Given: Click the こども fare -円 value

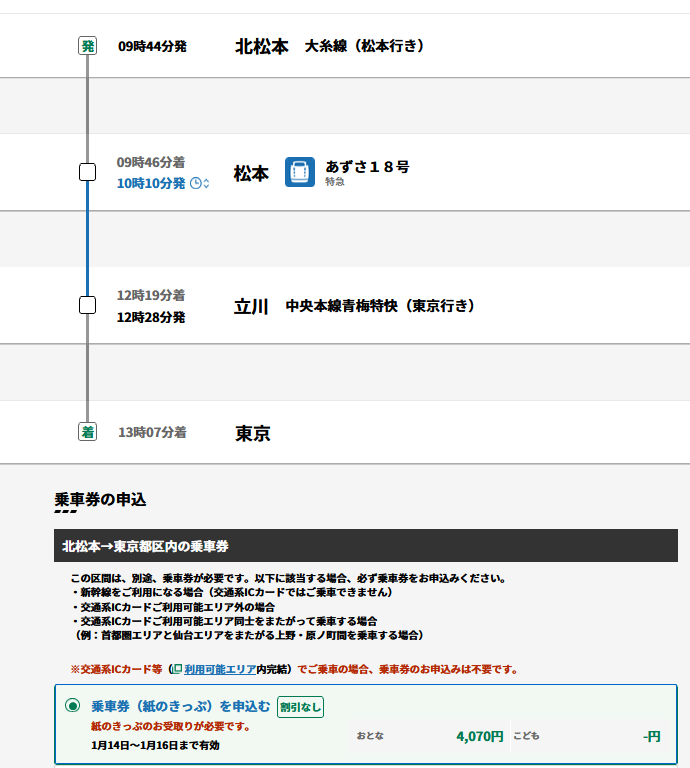Looking at the screenshot, I should pos(652,736).
